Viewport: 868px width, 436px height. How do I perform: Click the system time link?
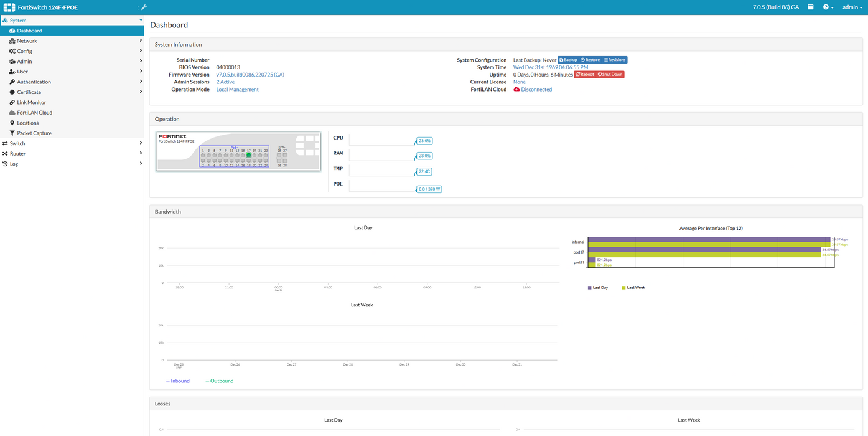(551, 67)
